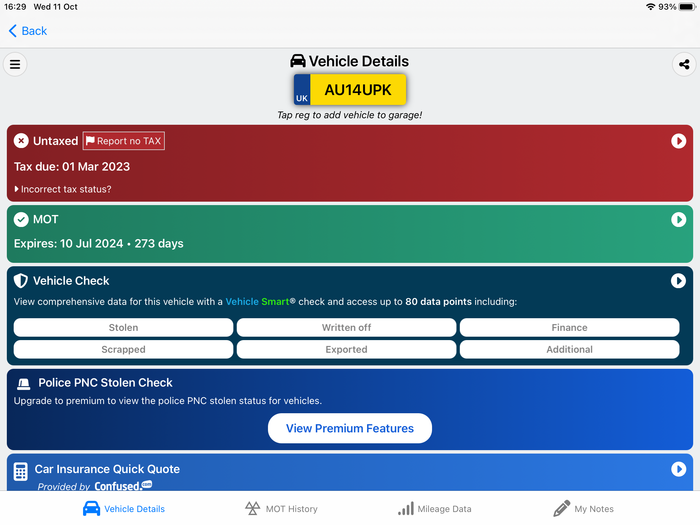Open the hamburger menu icon
This screenshot has width=700, height=525.
(x=15, y=64)
